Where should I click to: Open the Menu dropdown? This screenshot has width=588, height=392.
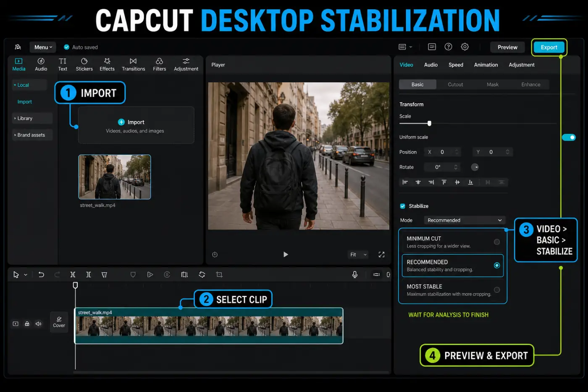point(43,47)
